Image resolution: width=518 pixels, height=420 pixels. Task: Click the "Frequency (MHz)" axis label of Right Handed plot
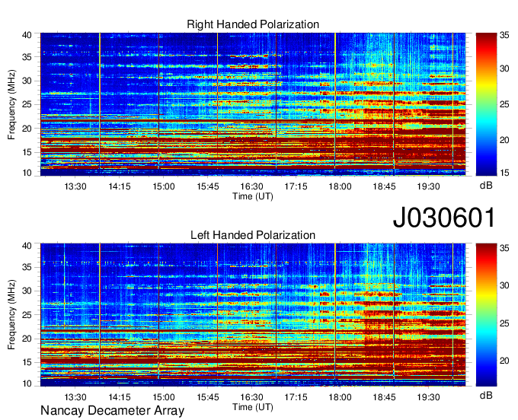point(11,104)
